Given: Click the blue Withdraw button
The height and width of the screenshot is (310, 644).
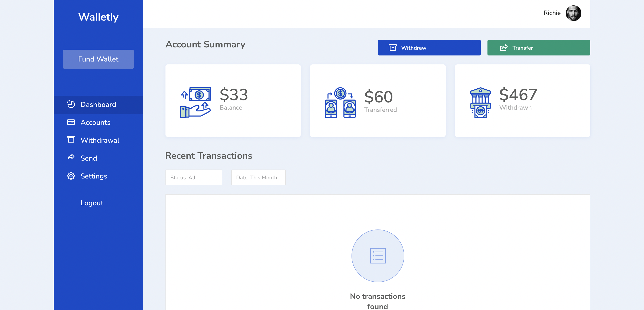Looking at the screenshot, I should (x=429, y=47).
